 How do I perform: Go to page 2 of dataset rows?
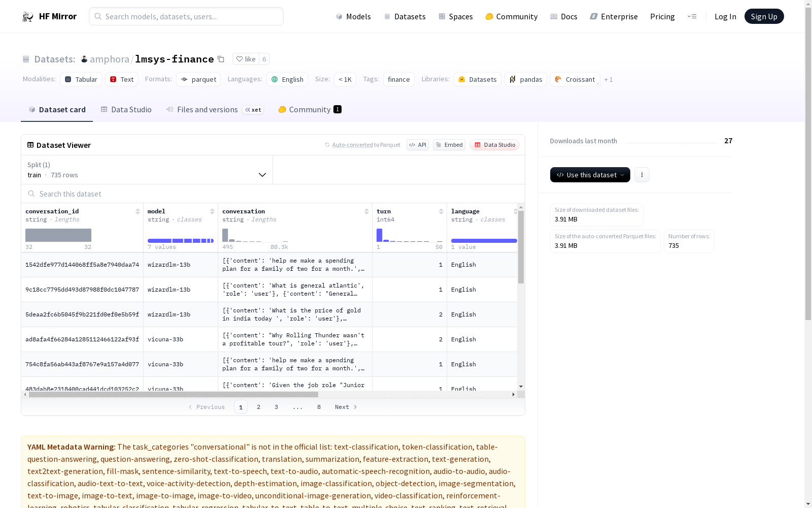pyautogui.click(x=258, y=407)
